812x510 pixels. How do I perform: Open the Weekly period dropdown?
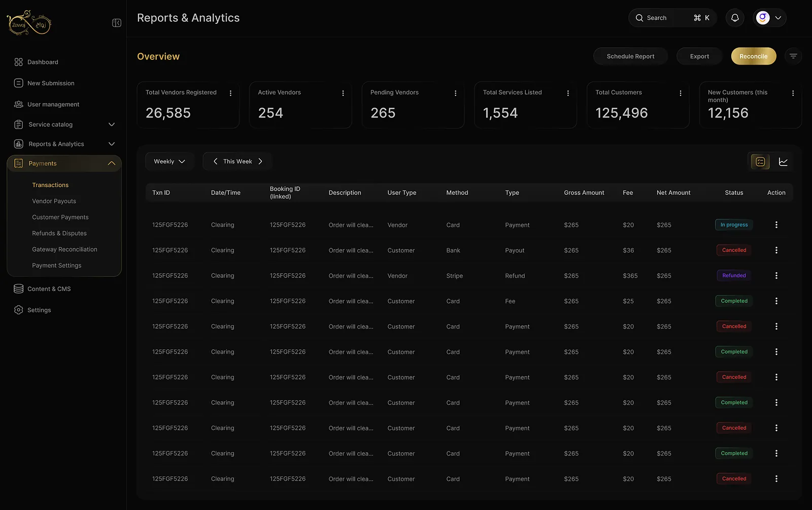pyautogui.click(x=170, y=162)
